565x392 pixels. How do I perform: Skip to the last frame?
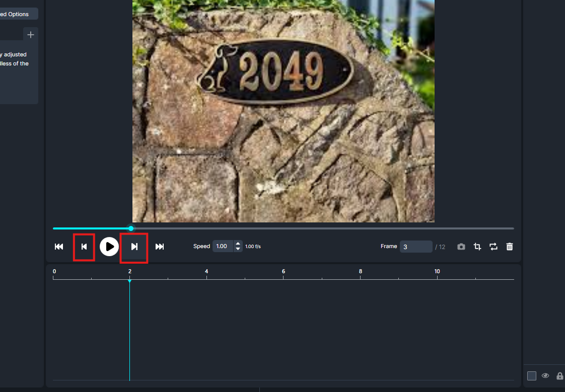[x=160, y=247]
